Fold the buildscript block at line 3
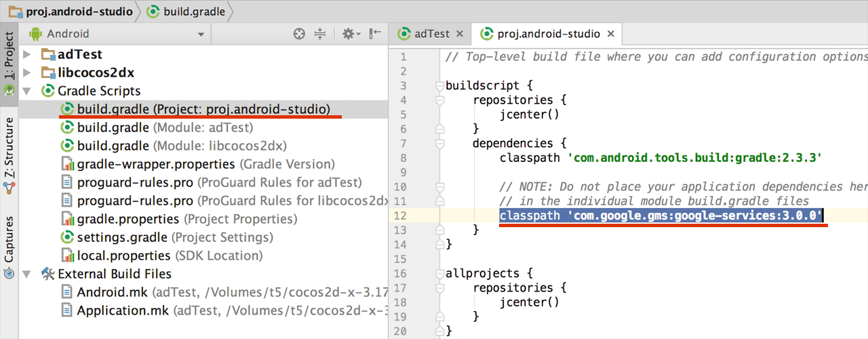Viewport: 868px width, 339px height. [x=439, y=86]
